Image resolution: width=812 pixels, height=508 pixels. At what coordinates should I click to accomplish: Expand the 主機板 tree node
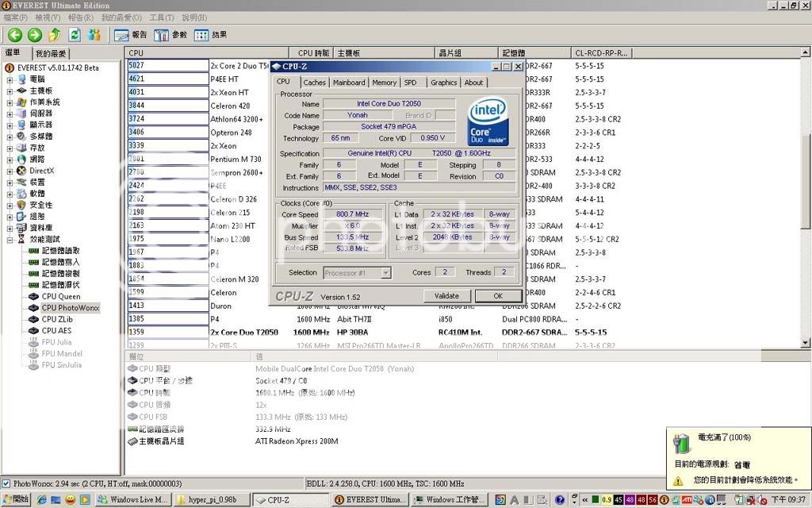tap(10, 91)
